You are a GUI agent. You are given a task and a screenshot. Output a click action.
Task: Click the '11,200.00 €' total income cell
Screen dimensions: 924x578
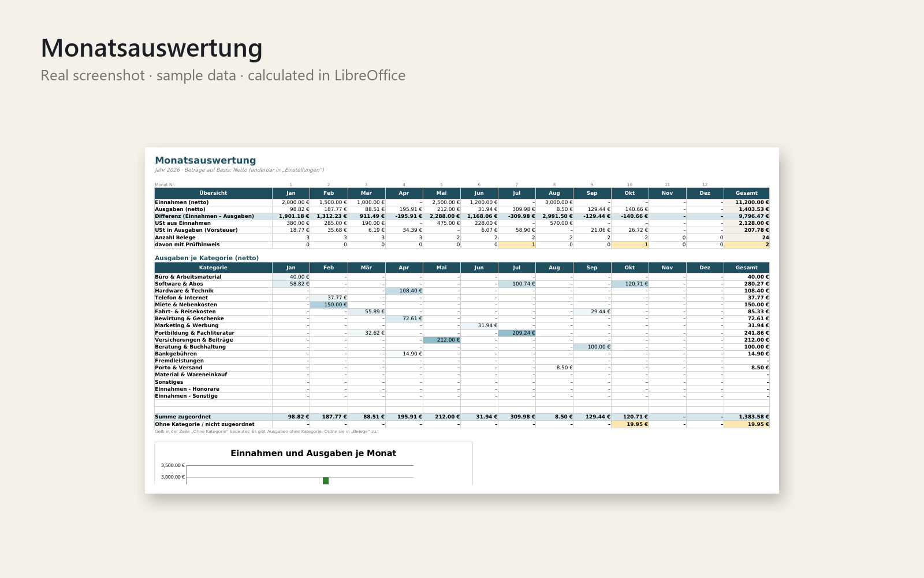click(x=747, y=202)
